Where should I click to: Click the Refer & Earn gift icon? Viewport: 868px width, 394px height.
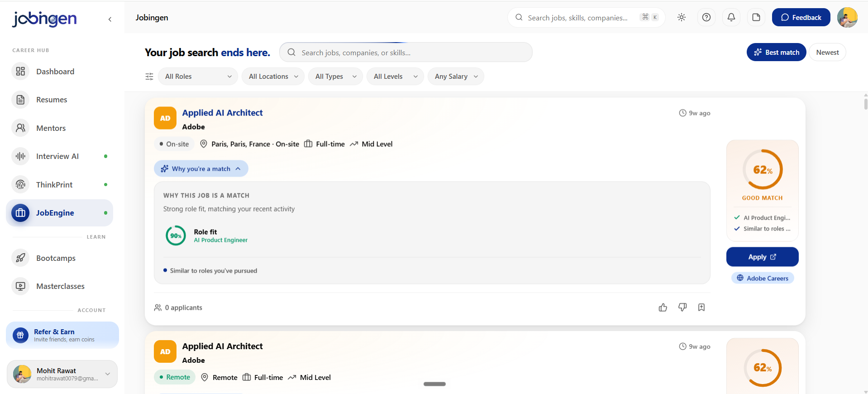20,335
